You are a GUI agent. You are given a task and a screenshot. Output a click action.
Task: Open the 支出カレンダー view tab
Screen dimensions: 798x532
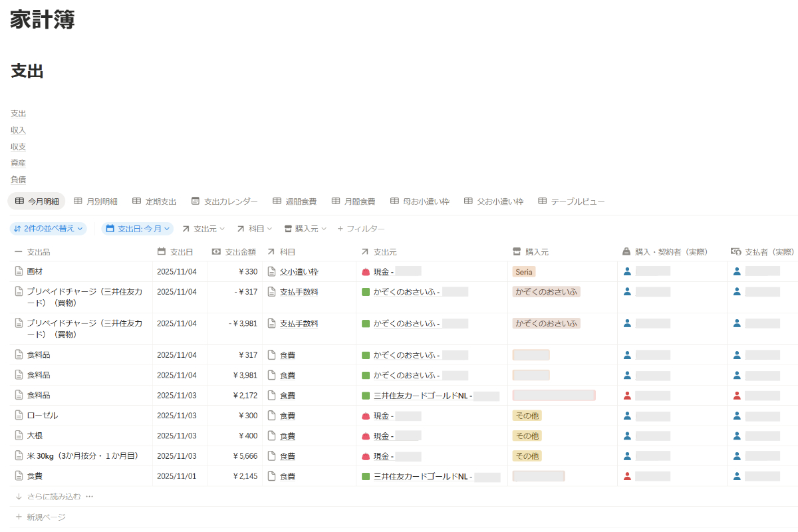tap(225, 201)
